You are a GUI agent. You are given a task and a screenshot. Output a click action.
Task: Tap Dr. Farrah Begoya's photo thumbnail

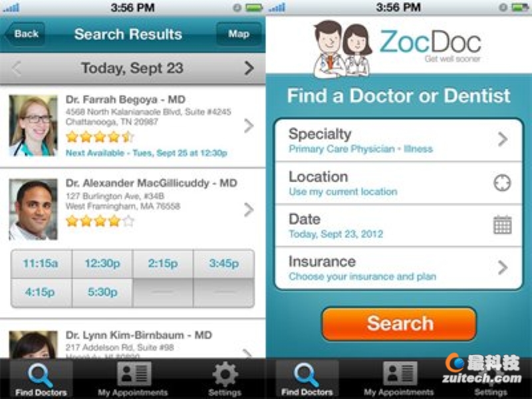33,126
